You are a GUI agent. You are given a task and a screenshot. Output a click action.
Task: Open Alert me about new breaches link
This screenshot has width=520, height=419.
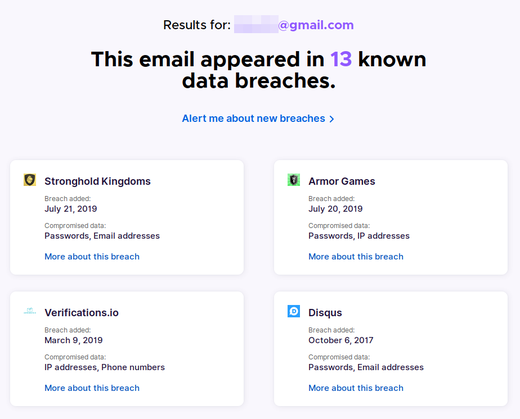tap(258, 119)
